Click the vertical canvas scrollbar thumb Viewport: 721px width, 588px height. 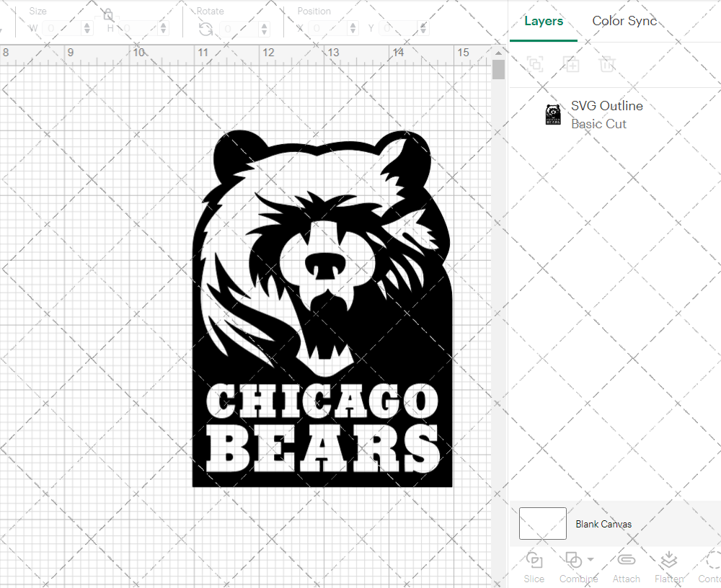click(498, 70)
